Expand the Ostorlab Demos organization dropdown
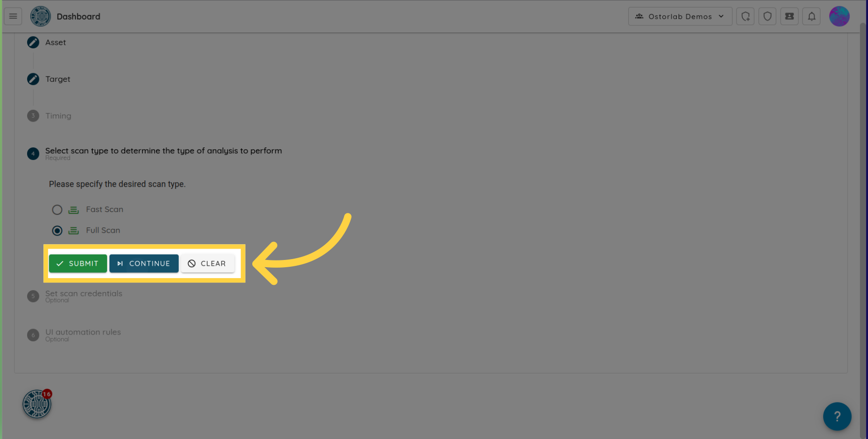This screenshot has width=868, height=439. coord(680,16)
